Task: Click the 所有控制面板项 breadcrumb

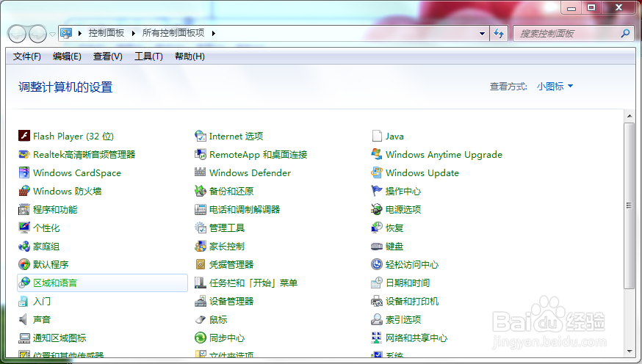Action: tap(173, 33)
